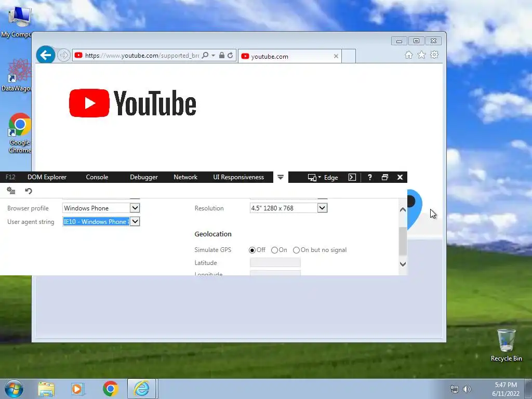Open the Recycle Bin
The height and width of the screenshot is (399, 532).
506,345
